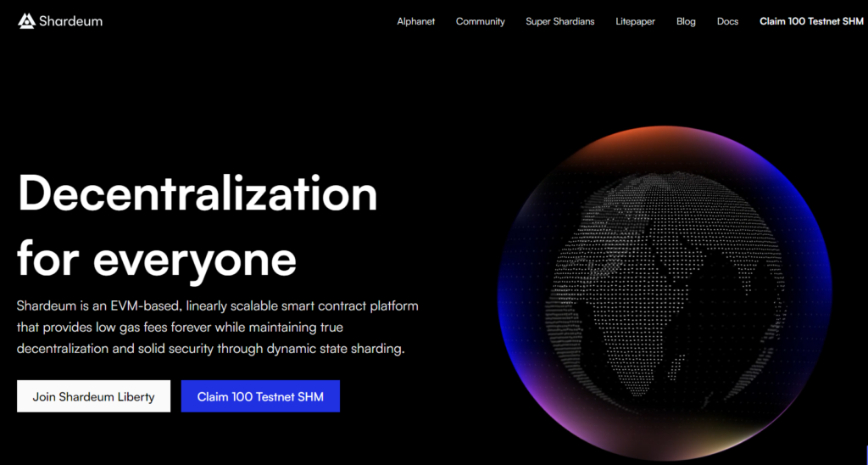Viewport: 868px width, 465px height.
Task: Open the Litepaper link
Action: [x=635, y=21]
